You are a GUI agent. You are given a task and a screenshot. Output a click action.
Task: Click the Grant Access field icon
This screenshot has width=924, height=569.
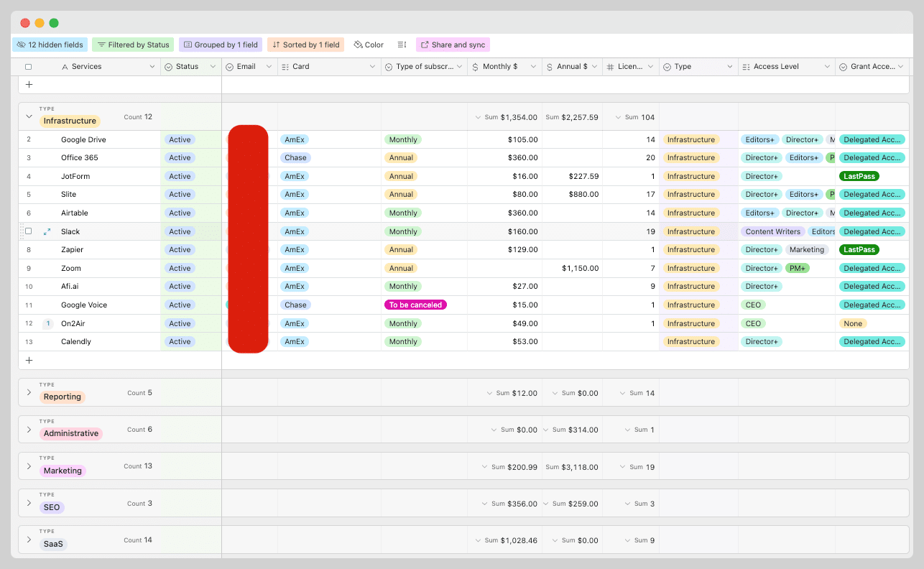click(x=843, y=67)
